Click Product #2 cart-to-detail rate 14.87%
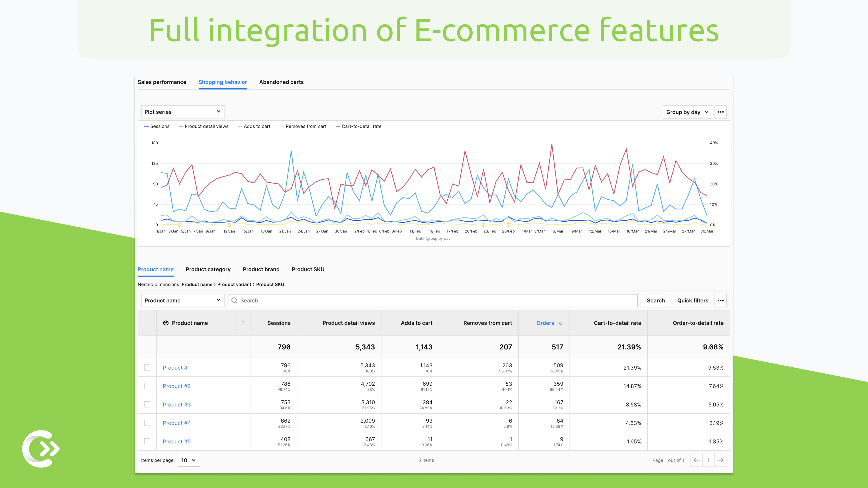The image size is (868, 488). (632, 386)
